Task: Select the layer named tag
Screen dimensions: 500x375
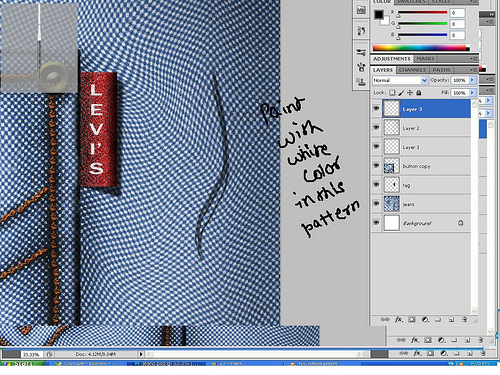Action: point(421,185)
